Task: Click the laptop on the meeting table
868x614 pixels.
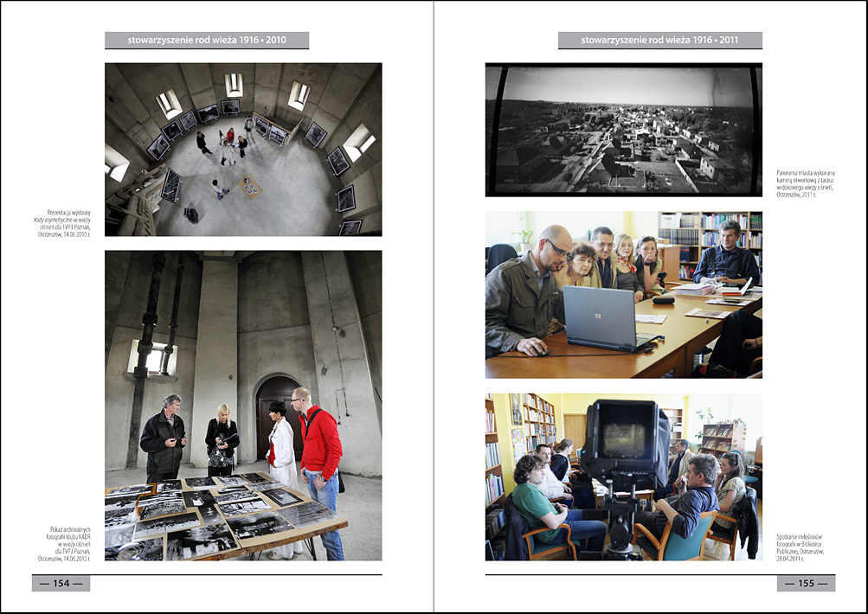Action: tap(601, 317)
